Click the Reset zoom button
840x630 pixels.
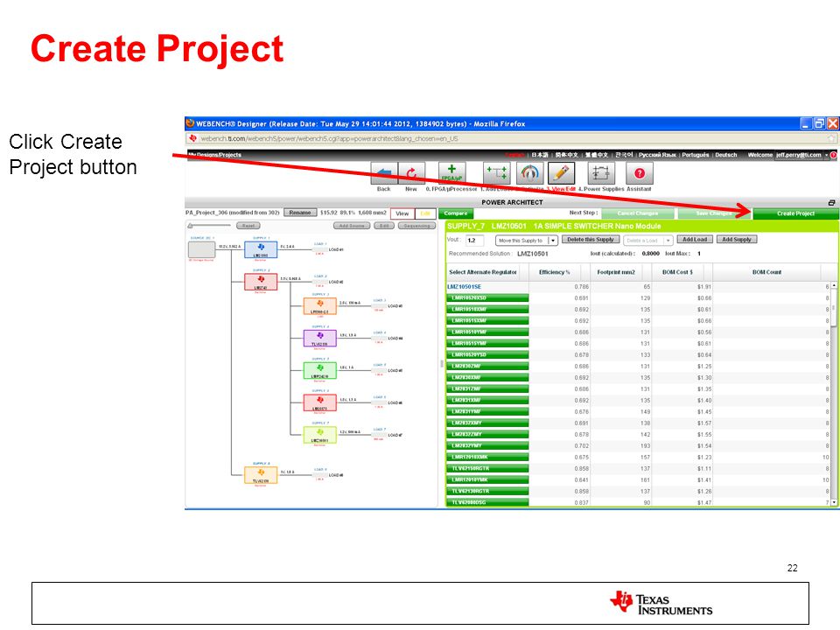[248, 226]
